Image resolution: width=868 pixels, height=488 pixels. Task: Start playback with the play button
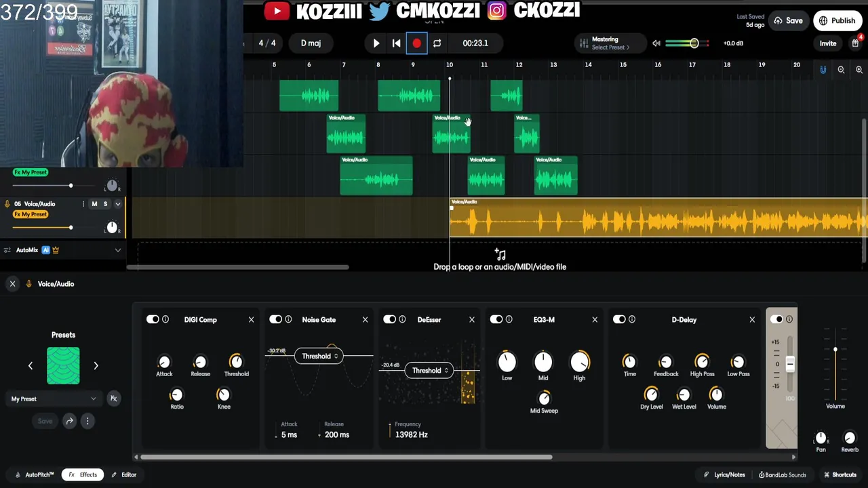click(x=376, y=43)
